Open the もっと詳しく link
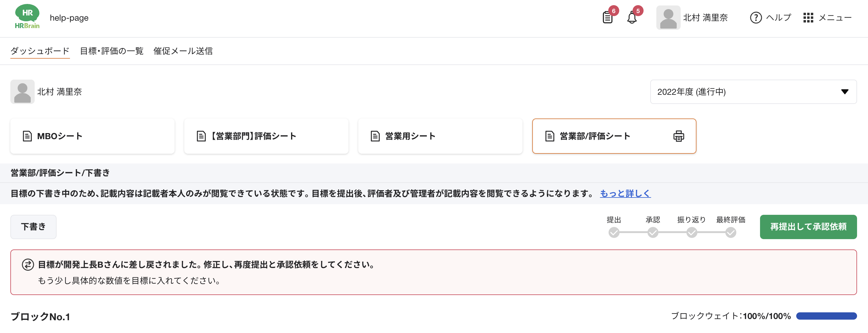868x333 pixels. (x=625, y=193)
